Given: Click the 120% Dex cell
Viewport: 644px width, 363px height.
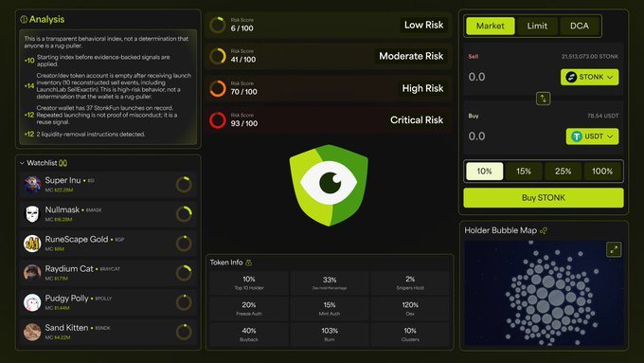Looking at the screenshot, I should click(x=410, y=309).
